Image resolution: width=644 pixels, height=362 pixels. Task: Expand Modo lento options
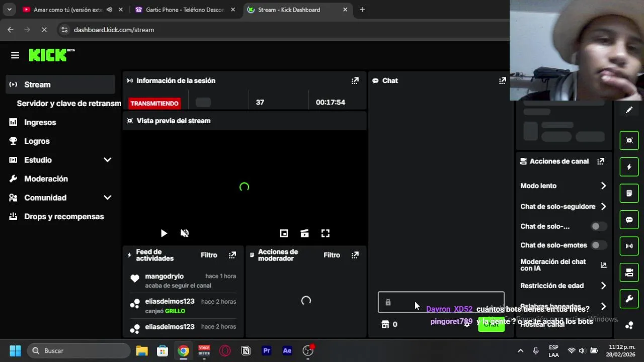click(603, 186)
